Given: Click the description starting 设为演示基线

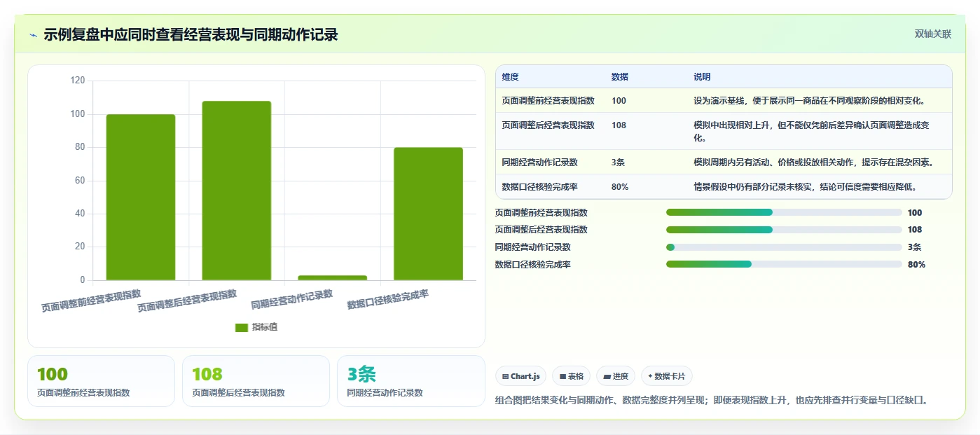Looking at the screenshot, I should 810,101.
